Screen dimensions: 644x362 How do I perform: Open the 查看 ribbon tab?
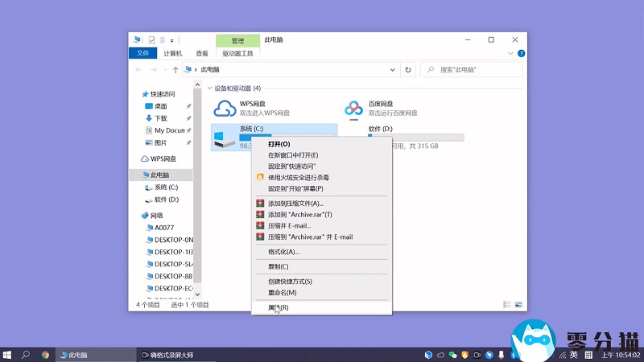pyautogui.click(x=201, y=54)
